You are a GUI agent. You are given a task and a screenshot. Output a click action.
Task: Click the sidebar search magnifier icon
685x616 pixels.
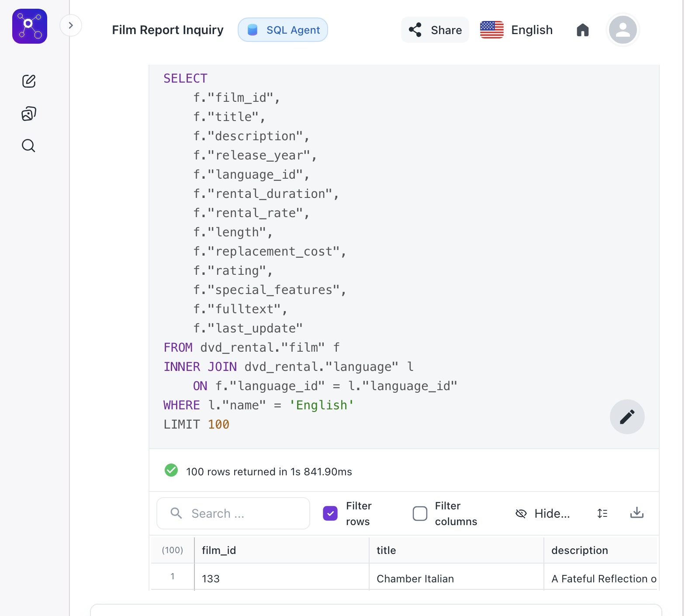tap(29, 145)
